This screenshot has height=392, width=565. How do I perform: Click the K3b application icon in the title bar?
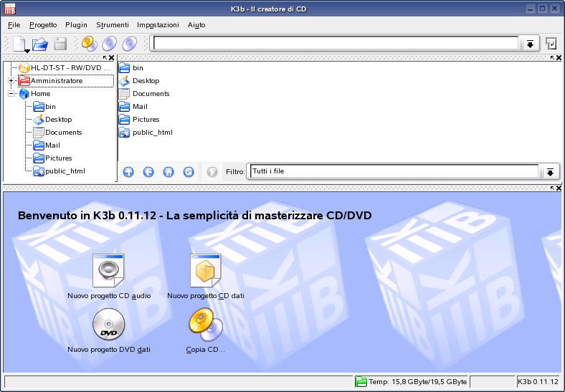pyautogui.click(x=10, y=9)
